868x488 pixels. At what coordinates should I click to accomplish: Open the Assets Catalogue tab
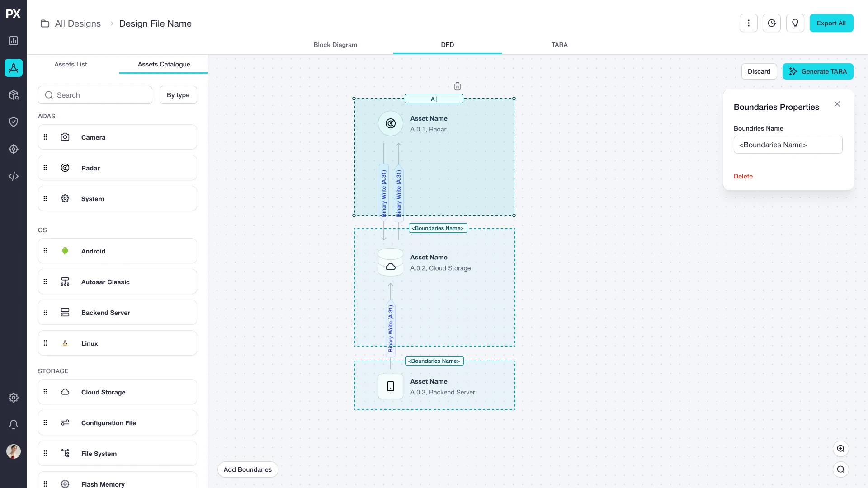click(x=164, y=64)
